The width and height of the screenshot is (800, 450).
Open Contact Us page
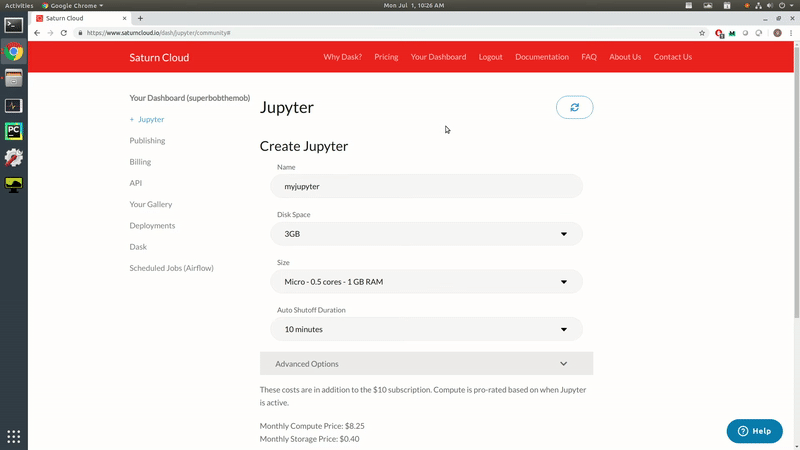point(672,57)
